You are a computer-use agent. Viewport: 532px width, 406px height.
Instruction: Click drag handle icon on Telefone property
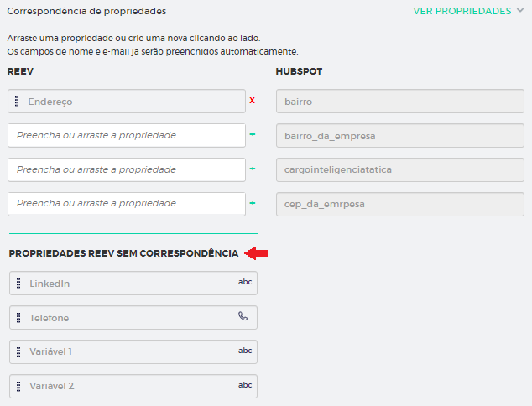point(18,318)
